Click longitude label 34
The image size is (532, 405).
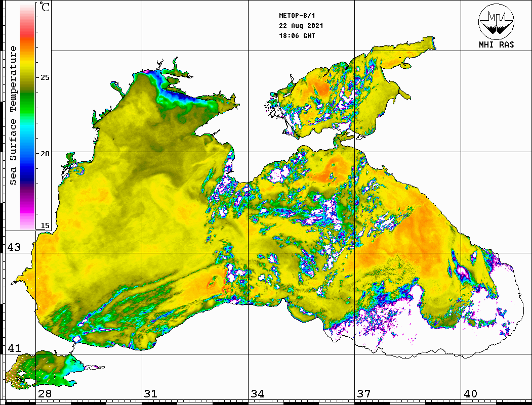click(258, 394)
